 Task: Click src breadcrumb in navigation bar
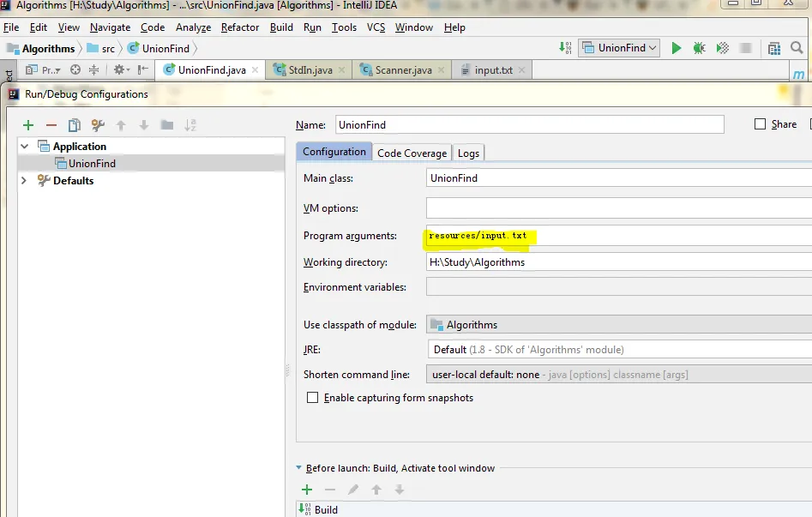click(101, 49)
